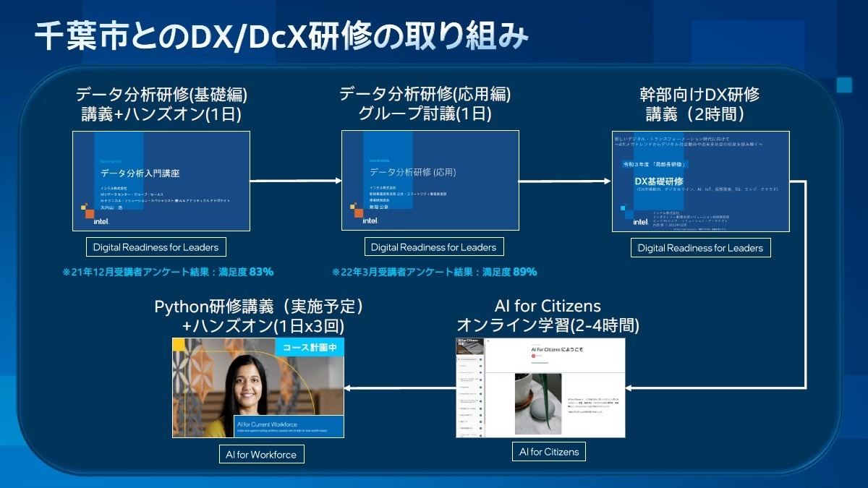Click Digital Readiness for Leaders label under DX基礎研修
This screenshot has width=868, height=488.
[700, 248]
